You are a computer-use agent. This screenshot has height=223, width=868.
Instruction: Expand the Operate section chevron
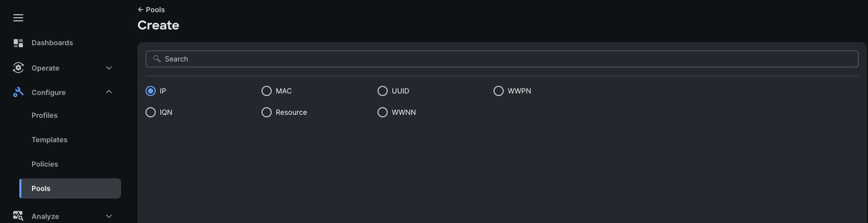(109, 68)
